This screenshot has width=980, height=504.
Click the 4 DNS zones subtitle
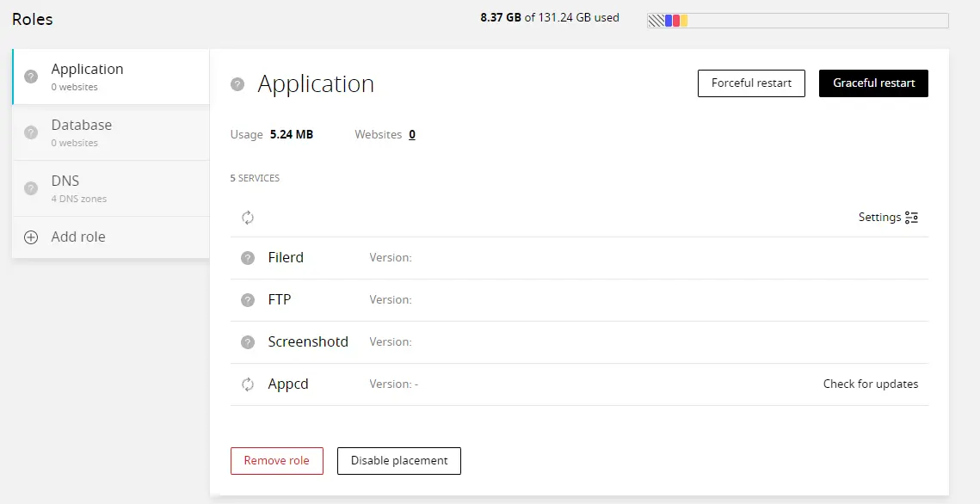click(x=79, y=199)
